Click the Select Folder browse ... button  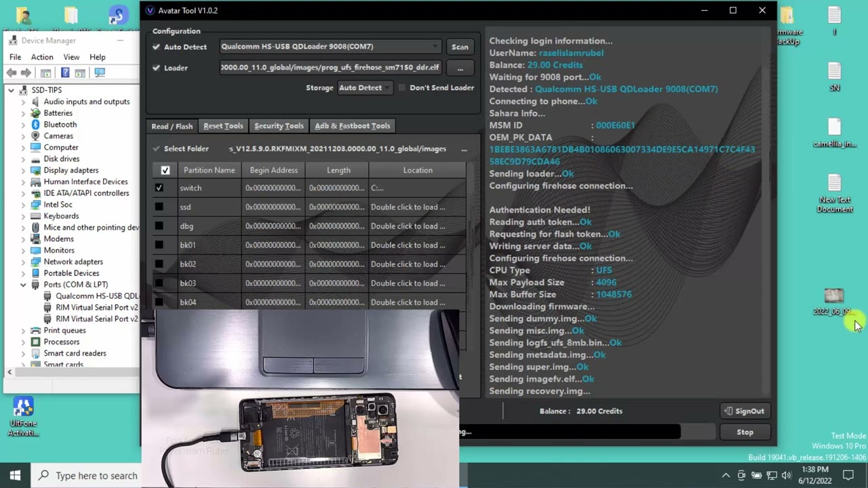(x=464, y=148)
